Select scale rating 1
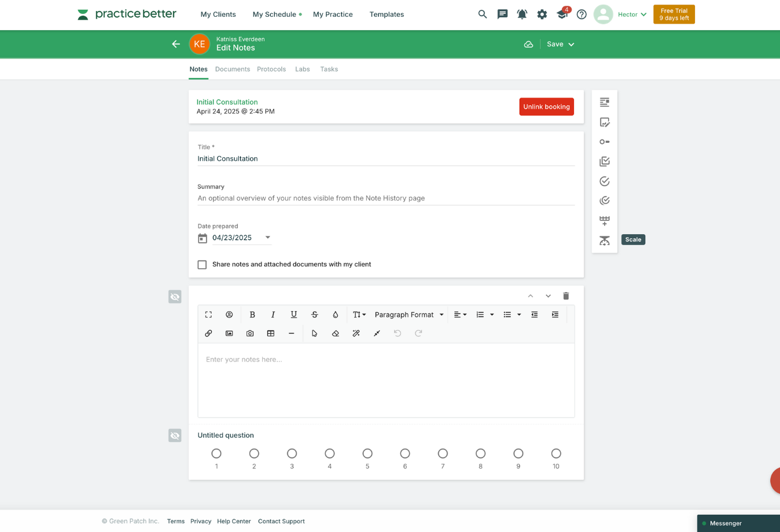 click(x=216, y=453)
